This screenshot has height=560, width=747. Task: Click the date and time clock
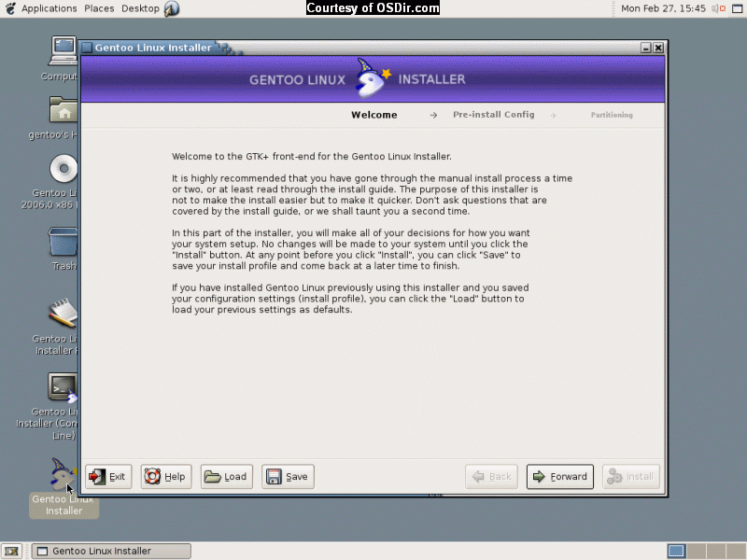[x=663, y=8]
